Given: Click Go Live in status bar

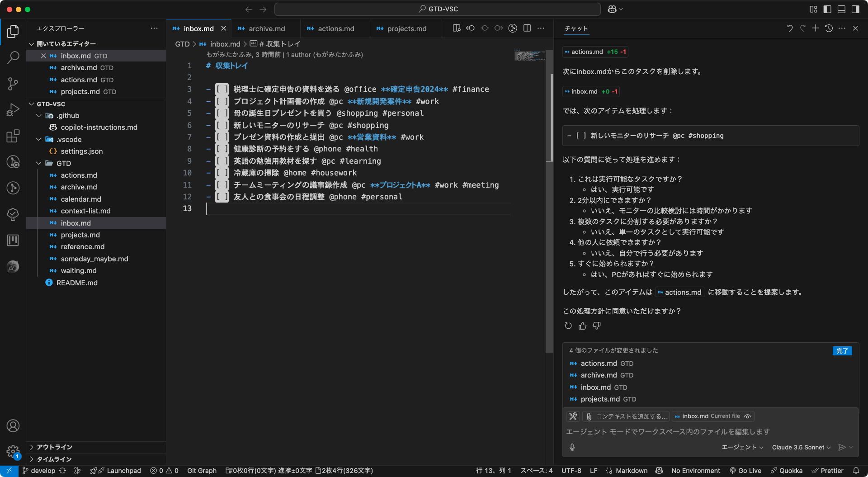Looking at the screenshot, I should point(745,471).
